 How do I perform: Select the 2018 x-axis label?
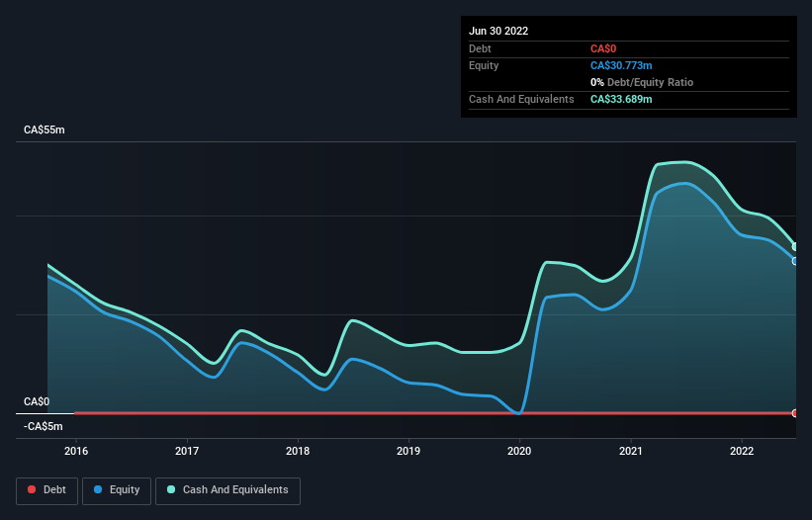click(x=298, y=451)
